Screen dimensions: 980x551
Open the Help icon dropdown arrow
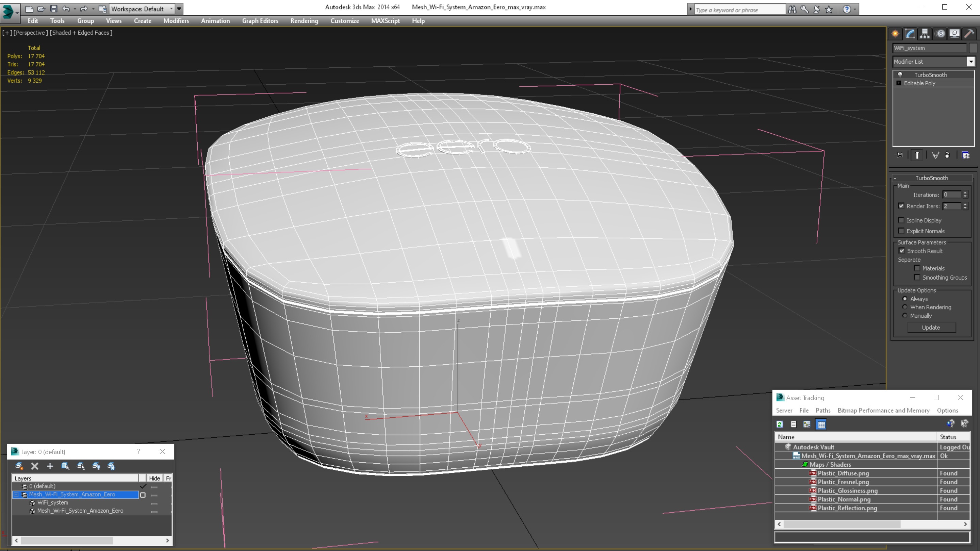click(x=855, y=9)
